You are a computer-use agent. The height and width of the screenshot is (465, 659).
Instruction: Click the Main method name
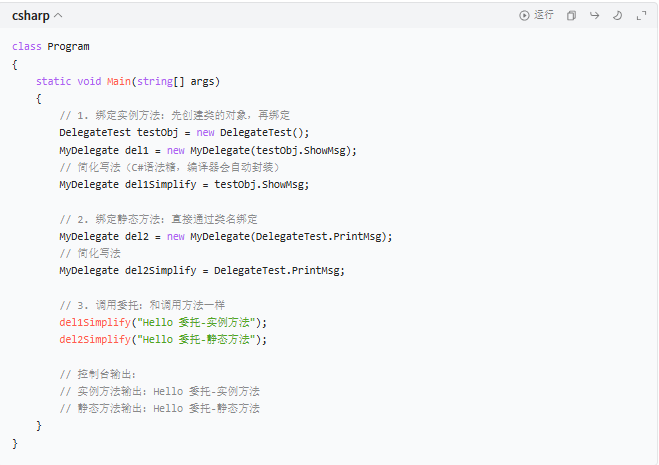[119, 81]
